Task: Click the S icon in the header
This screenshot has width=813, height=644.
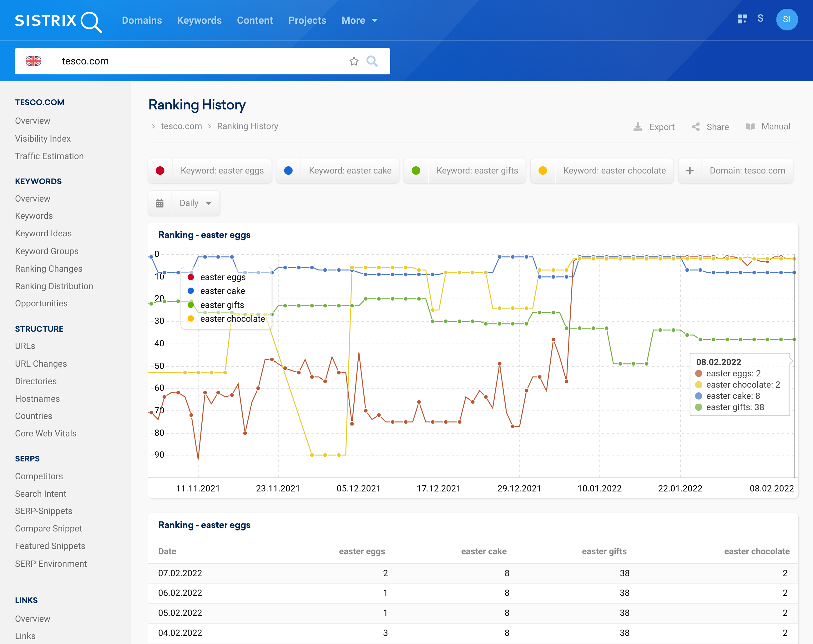Action: point(760,18)
